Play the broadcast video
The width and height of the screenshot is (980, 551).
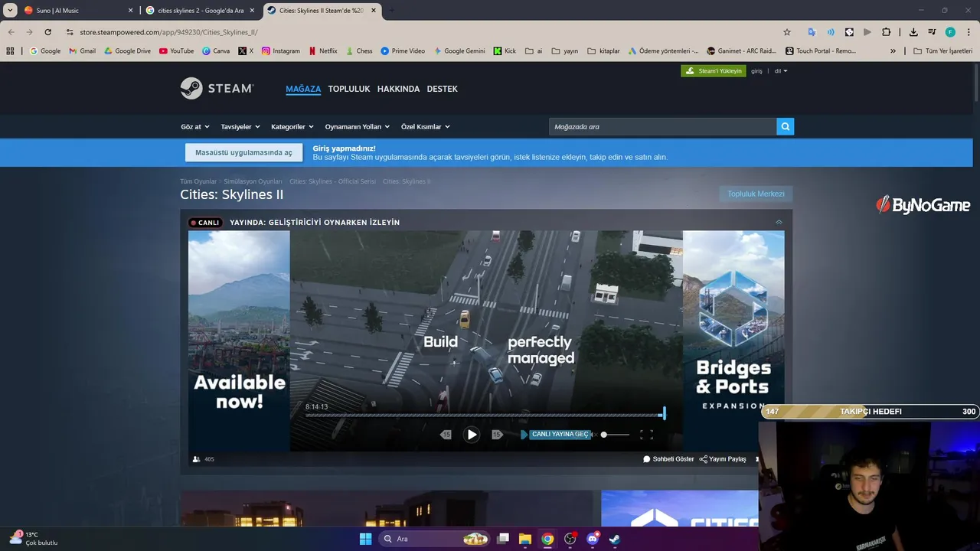tap(472, 435)
